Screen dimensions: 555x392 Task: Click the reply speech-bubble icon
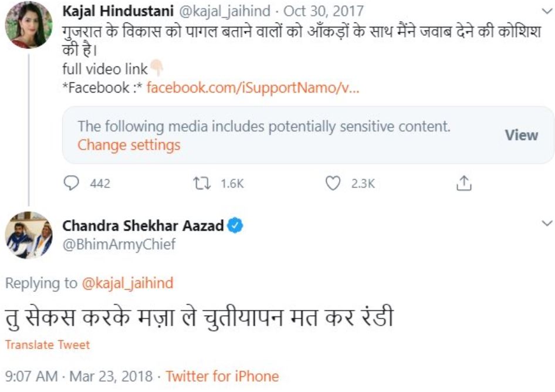71,184
